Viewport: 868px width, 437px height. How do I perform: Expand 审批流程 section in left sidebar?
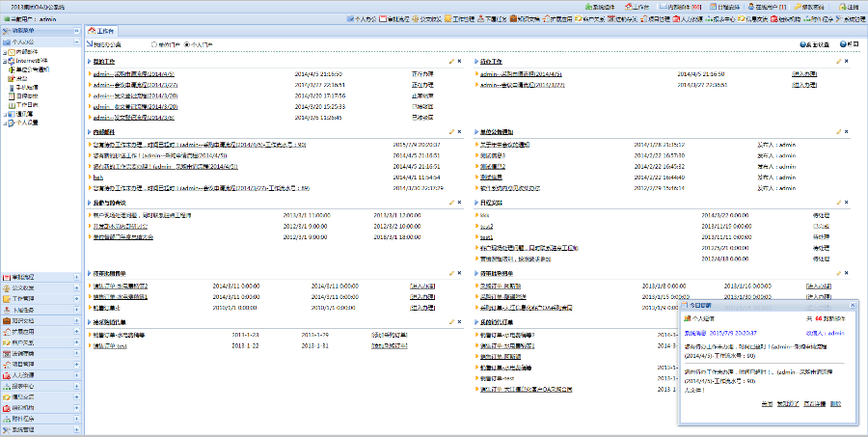76,276
